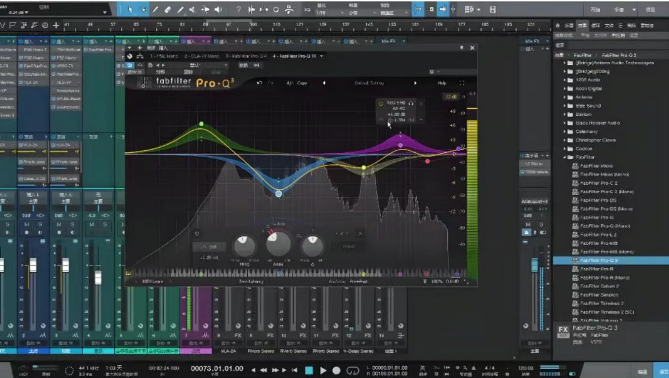Open the Loops tab in browser
The height and width of the screenshot is (378, 669).
[596, 26]
